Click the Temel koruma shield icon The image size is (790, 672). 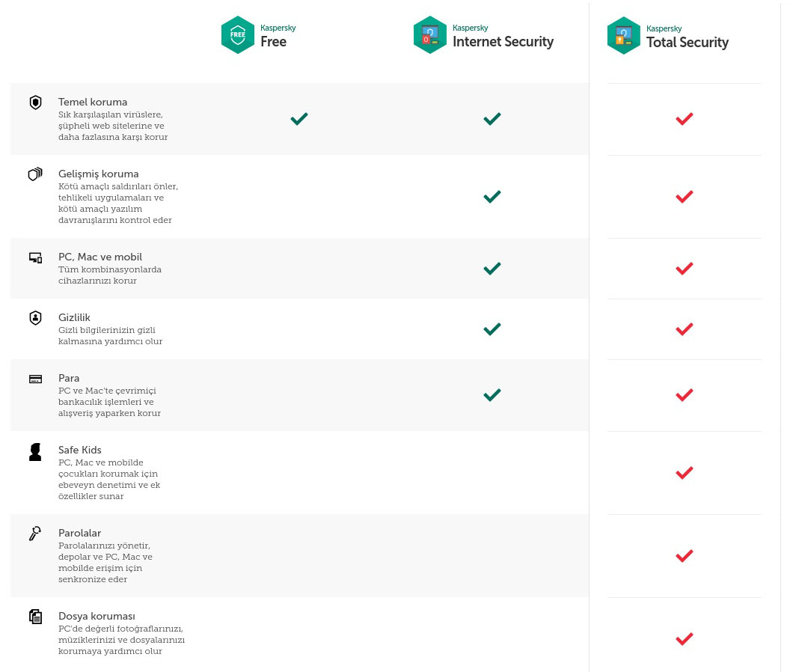click(x=35, y=103)
